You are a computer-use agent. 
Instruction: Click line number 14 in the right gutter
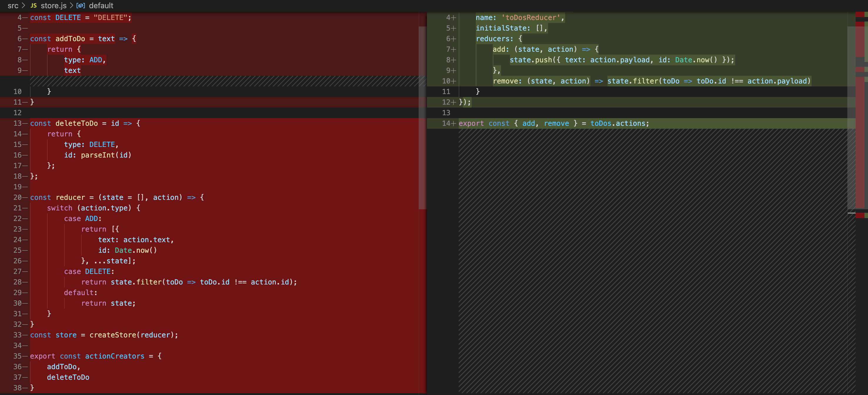[x=446, y=123]
